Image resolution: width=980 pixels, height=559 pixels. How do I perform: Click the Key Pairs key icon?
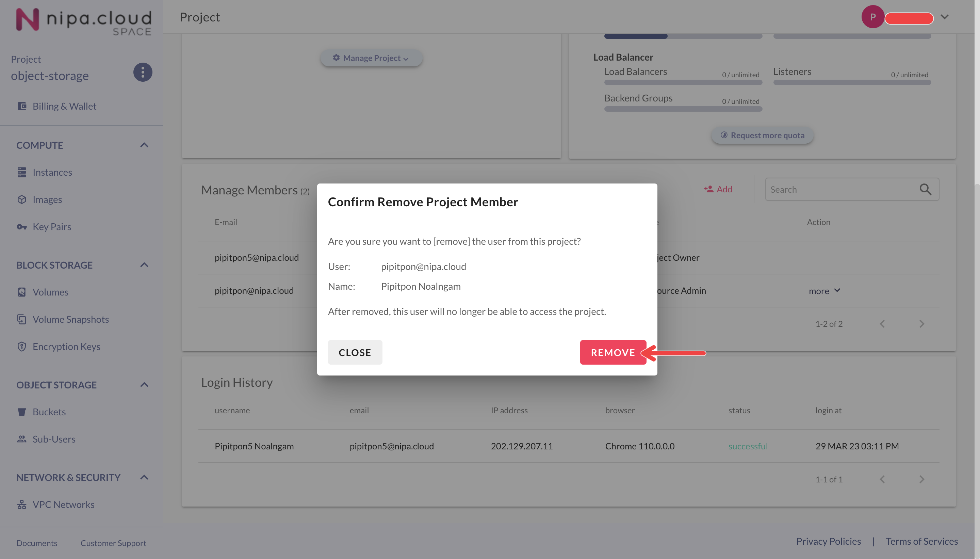pyautogui.click(x=22, y=227)
